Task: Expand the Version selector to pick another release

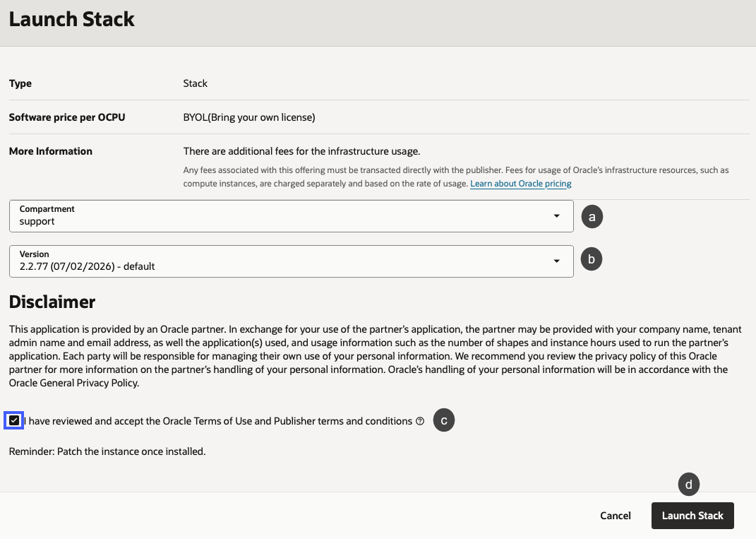Action: click(x=557, y=261)
